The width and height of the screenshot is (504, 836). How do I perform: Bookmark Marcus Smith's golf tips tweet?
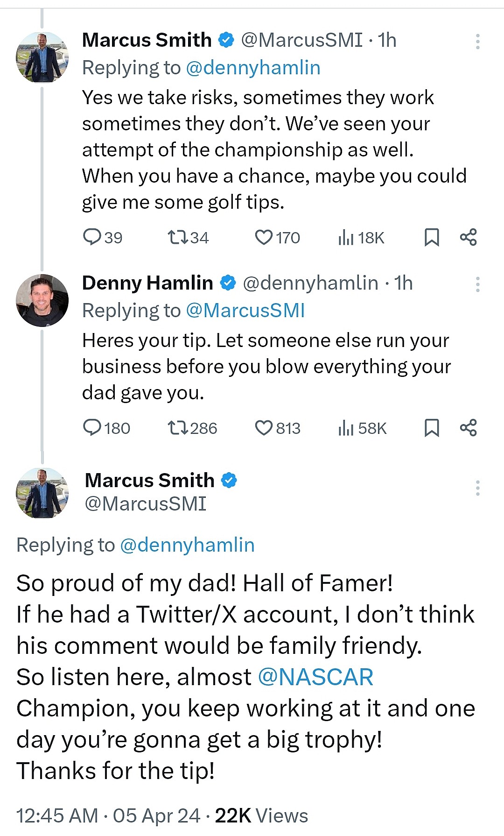[432, 237]
